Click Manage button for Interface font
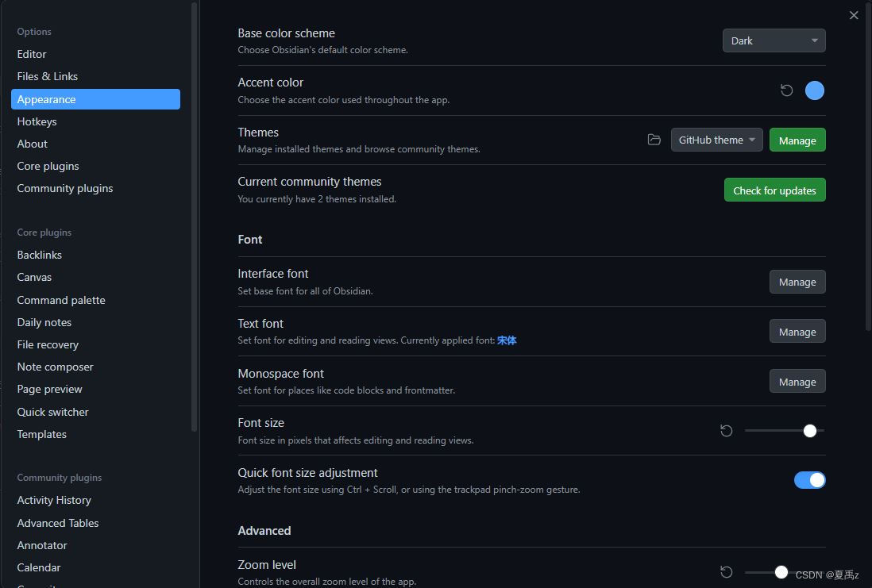Image resolution: width=872 pixels, height=588 pixels. (x=797, y=282)
